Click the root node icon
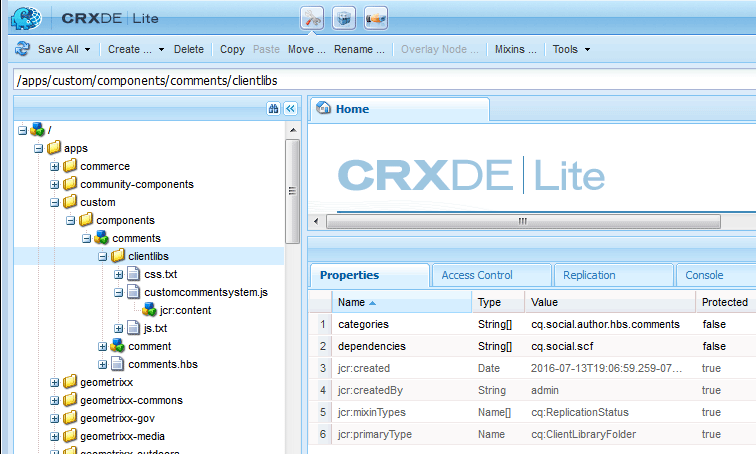Viewport: 756px width, 454px height. [38, 129]
